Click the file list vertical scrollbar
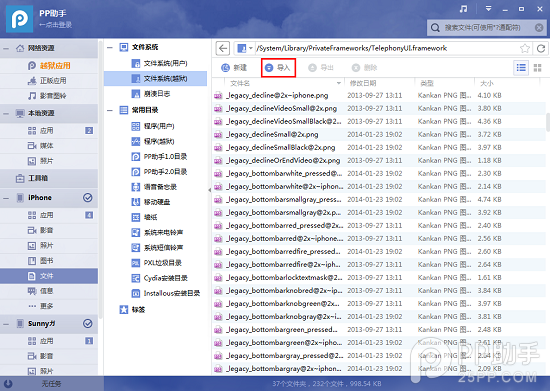The width and height of the screenshot is (550, 391). coord(548,122)
